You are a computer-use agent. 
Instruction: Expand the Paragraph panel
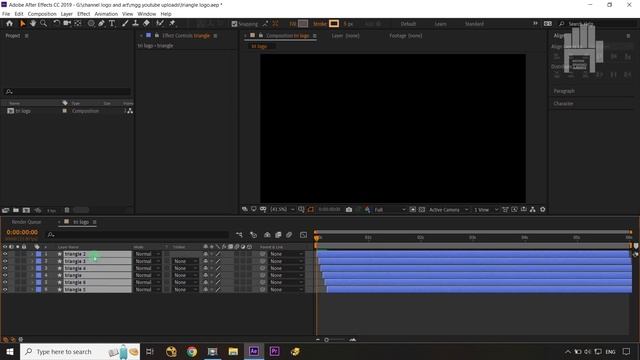[x=564, y=91]
